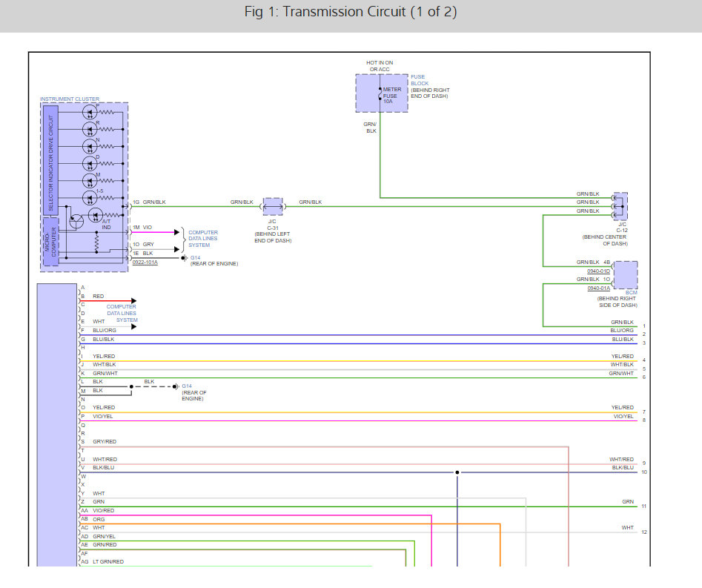This screenshot has height=588, width=702.
Task: Select the N indicator LED symbol
Action: (x=88, y=146)
